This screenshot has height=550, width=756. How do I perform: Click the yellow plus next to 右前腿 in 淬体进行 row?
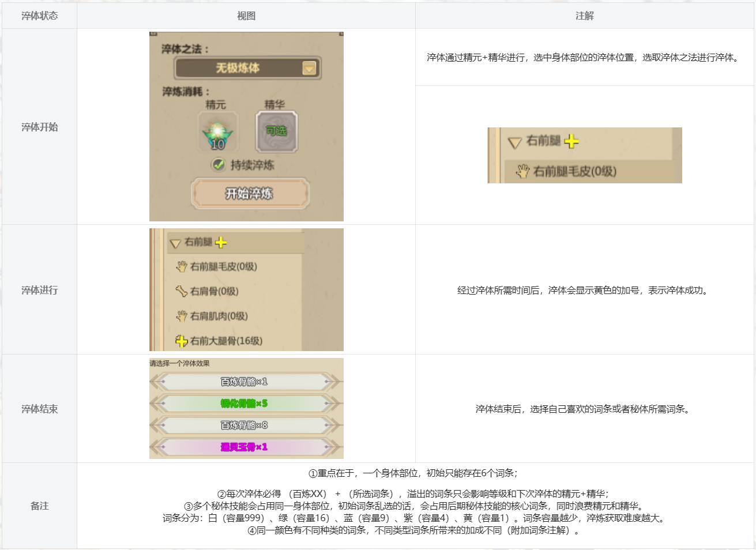(220, 242)
